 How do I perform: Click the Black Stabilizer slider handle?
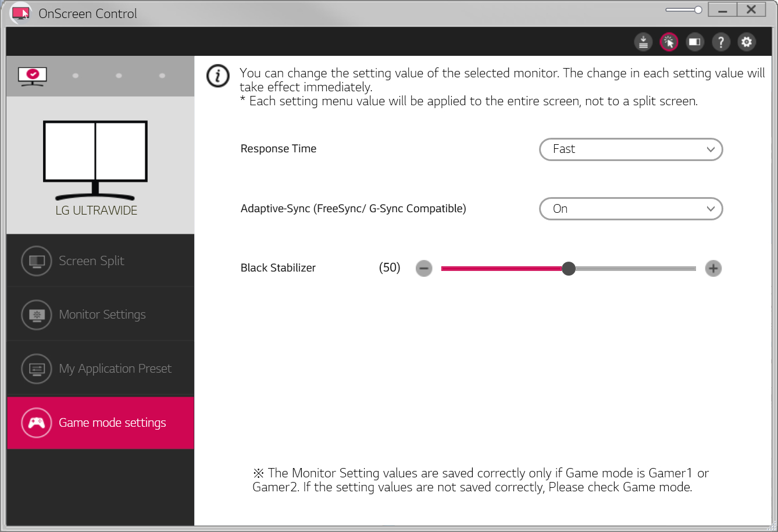[x=569, y=269]
